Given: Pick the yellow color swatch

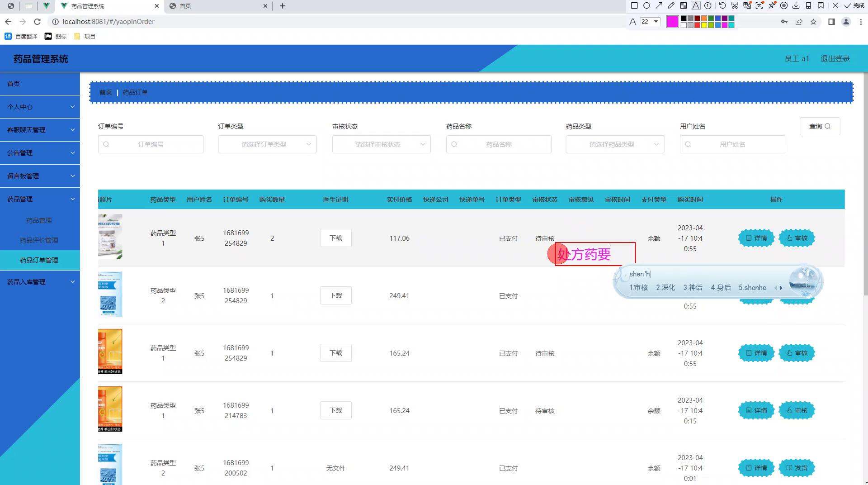Looking at the screenshot, I should point(704,25).
